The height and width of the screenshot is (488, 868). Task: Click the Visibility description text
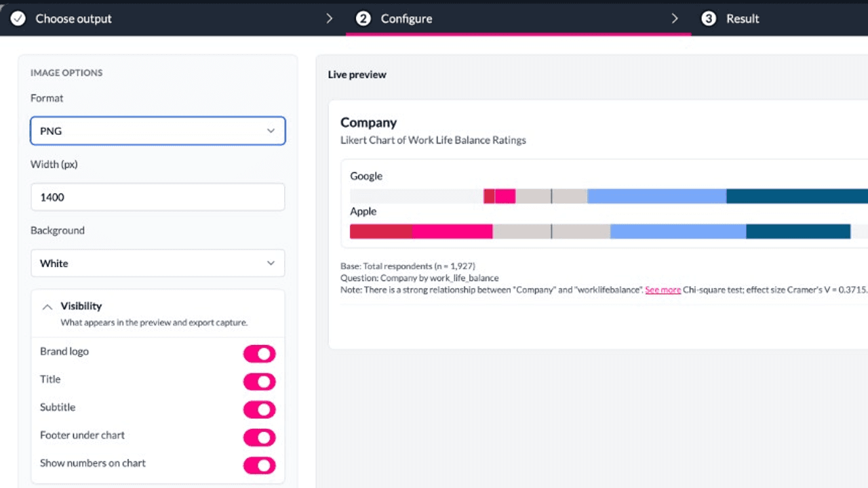click(x=154, y=323)
